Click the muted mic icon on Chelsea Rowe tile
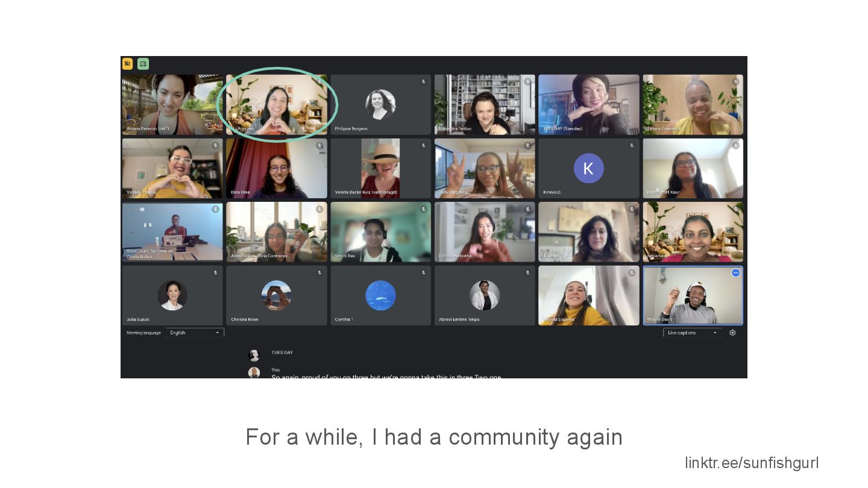The width and height of the screenshot is (868, 488). click(319, 273)
